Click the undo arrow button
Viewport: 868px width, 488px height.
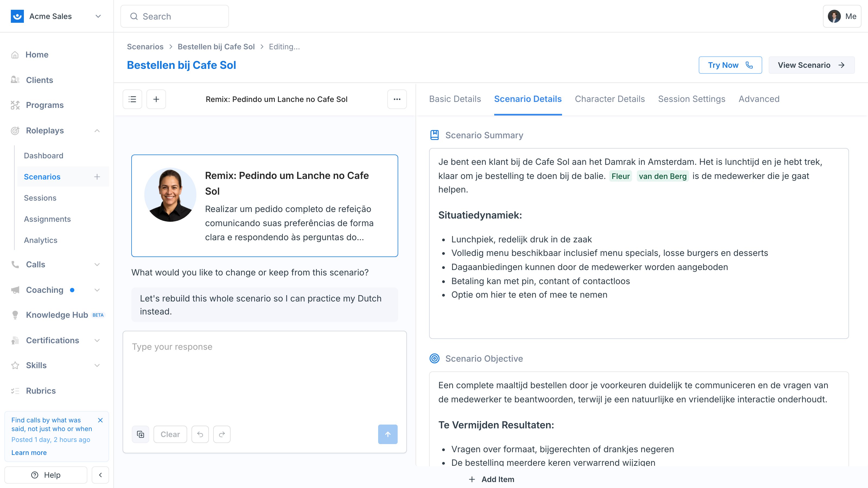click(200, 434)
